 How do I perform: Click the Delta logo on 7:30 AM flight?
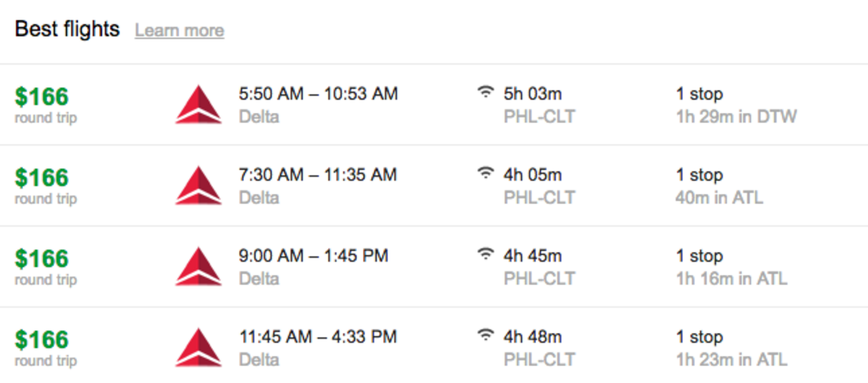click(x=198, y=185)
